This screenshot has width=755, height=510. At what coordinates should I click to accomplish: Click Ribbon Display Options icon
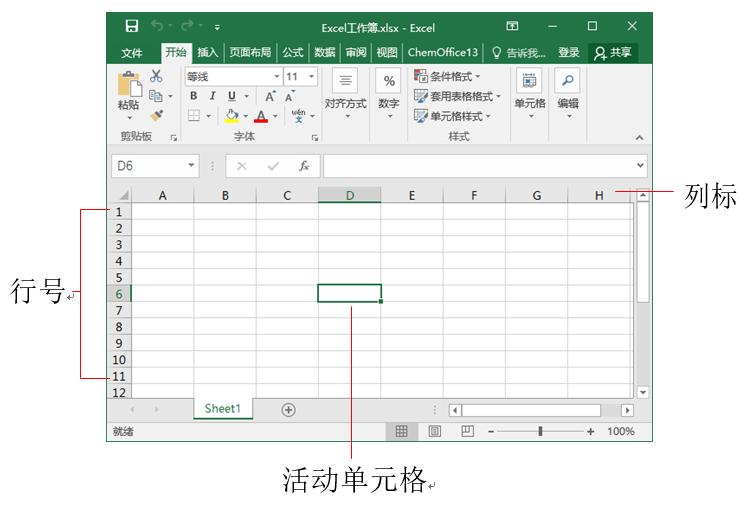pos(512,26)
